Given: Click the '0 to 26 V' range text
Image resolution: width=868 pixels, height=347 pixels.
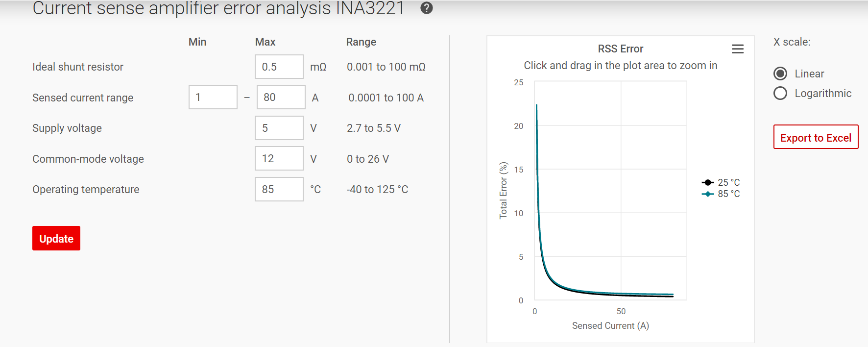Looking at the screenshot, I should [x=368, y=159].
